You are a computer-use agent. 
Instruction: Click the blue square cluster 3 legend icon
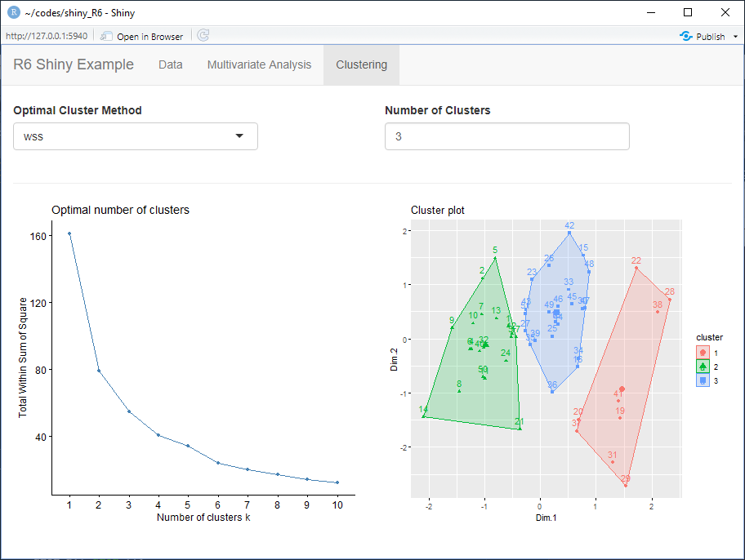[x=703, y=380]
